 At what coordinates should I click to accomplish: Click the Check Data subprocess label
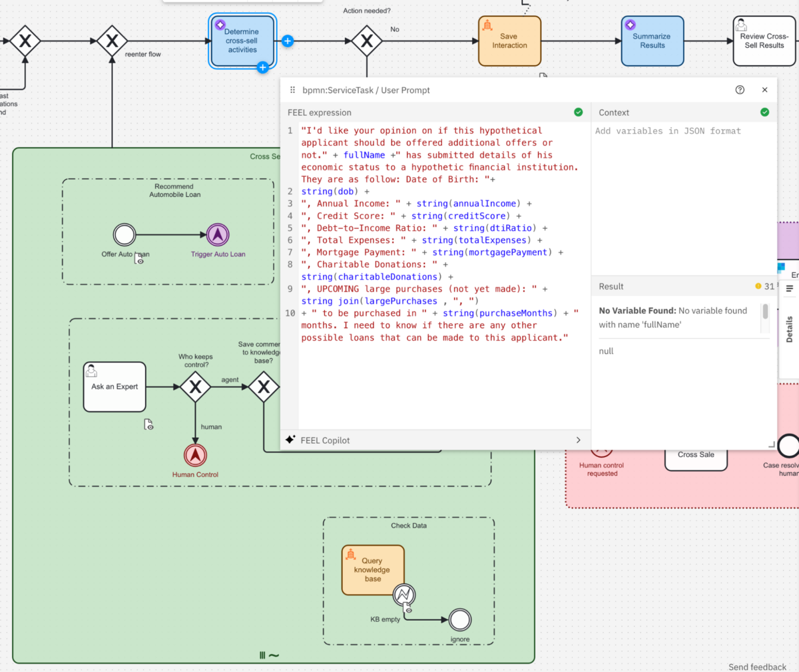pyautogui.click(x=409, y=526)
